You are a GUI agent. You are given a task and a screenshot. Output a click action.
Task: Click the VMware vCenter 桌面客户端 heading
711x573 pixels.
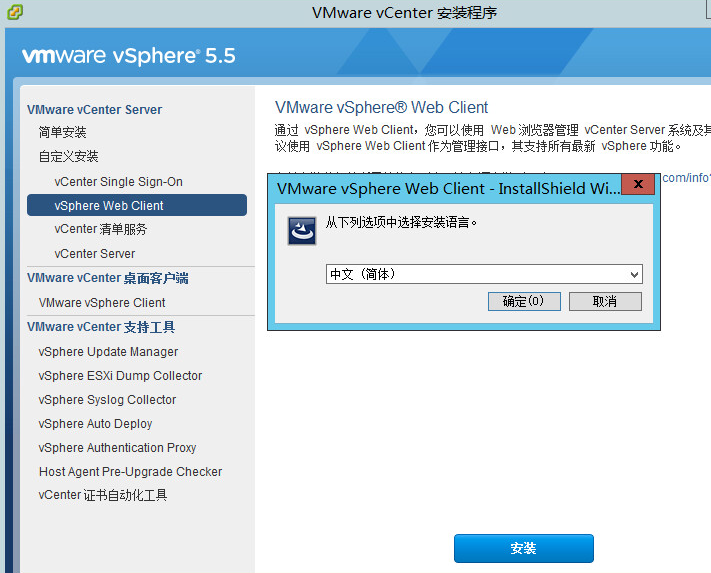(107, 278)
